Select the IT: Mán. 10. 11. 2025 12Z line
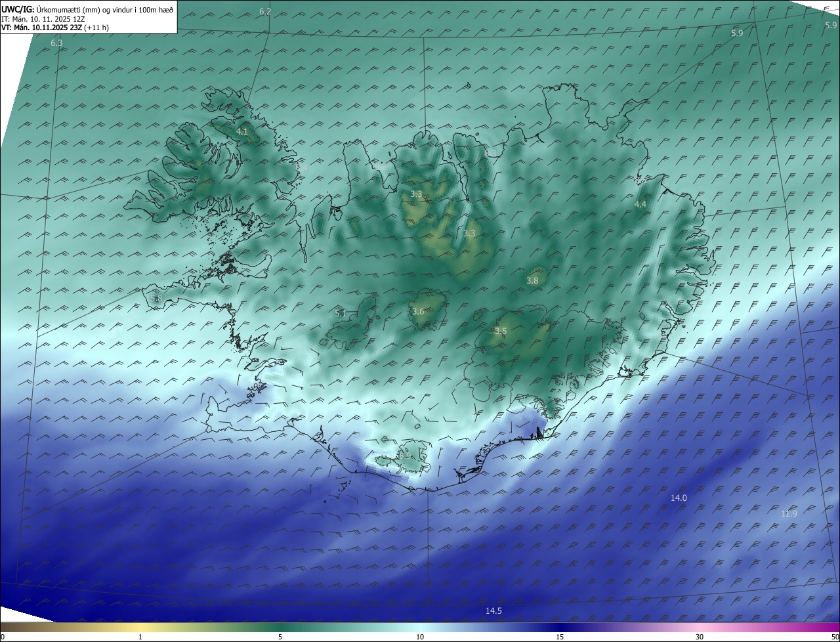 43,19
